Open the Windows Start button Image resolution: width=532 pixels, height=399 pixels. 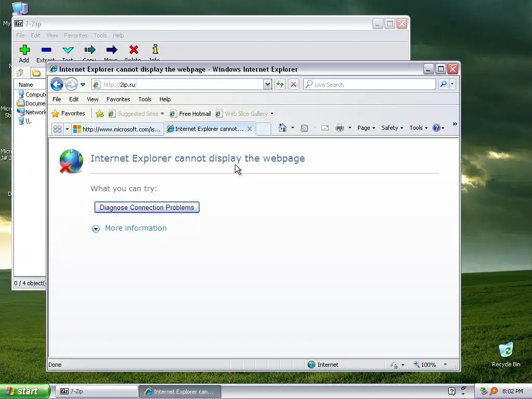[25, 392]
